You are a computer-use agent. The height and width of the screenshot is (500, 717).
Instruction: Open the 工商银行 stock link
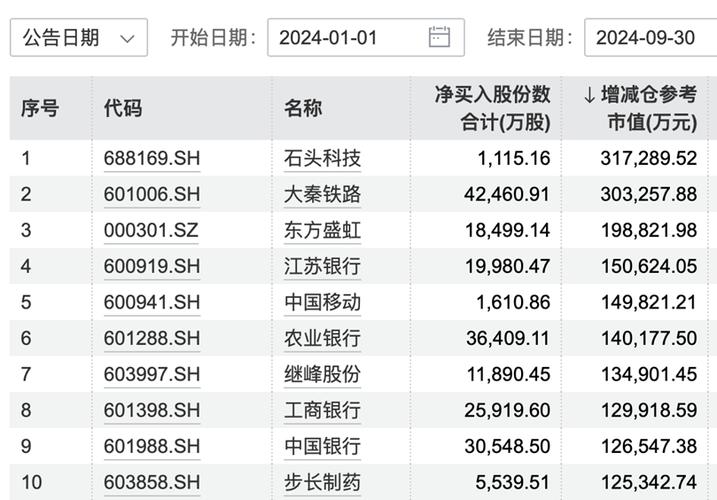[322, 410]
